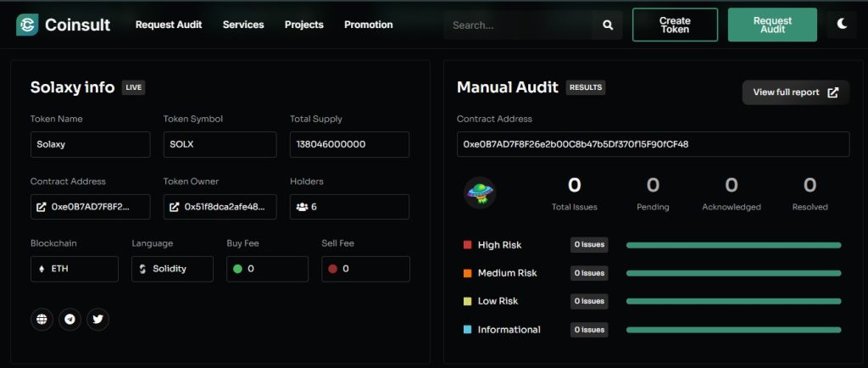
Task: Toggle dark mode moon icon
Action: click(x=842, y=24)
